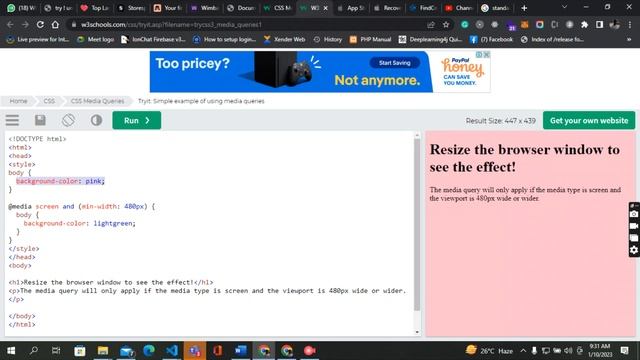Click the browser home icon
This screenshot has width=640, height=360.
(x=55, y=24)
